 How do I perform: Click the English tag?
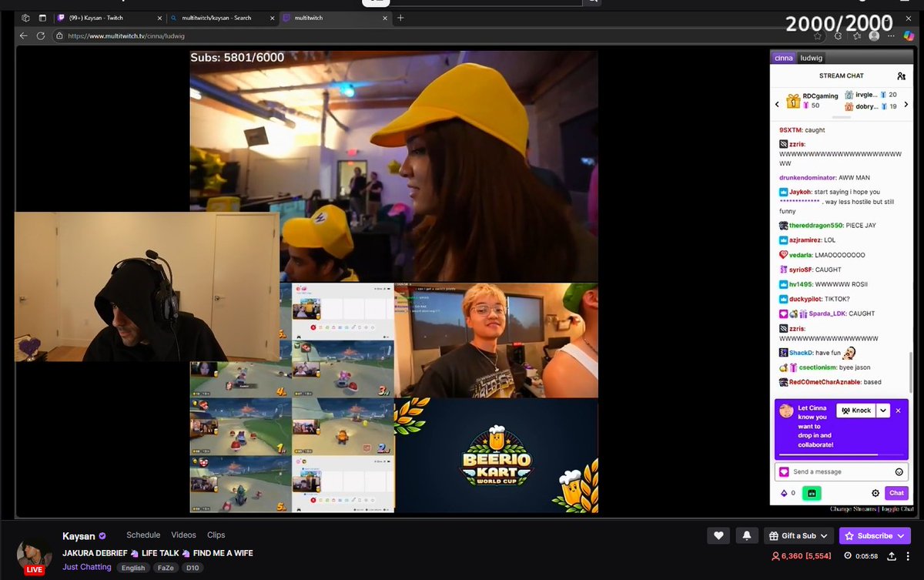tap(133, 568)
